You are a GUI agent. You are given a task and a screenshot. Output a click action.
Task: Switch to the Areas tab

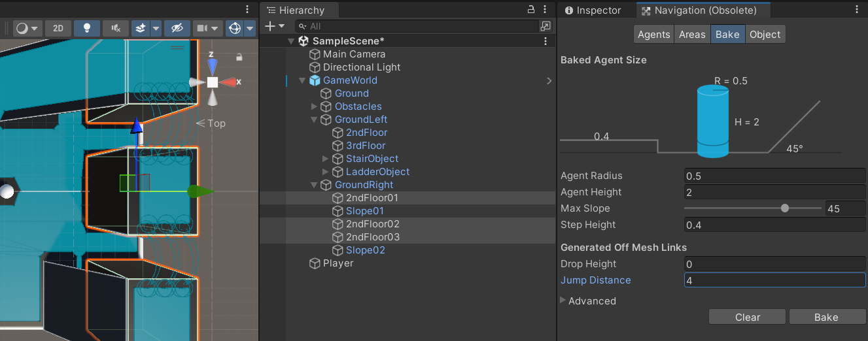[x=692, y=34]
